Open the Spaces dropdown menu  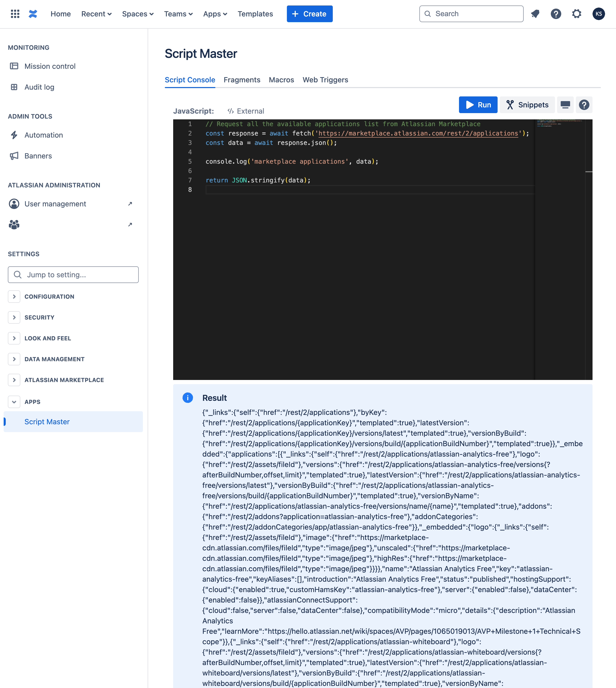pos(138,14)
